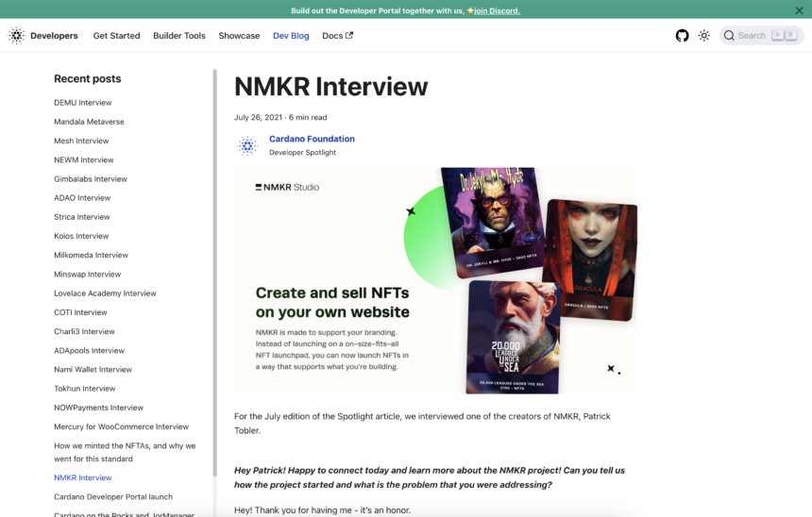Open the Tokhun Interview post
This screenshot has height=517, width=812.
(x=85, y=389)
